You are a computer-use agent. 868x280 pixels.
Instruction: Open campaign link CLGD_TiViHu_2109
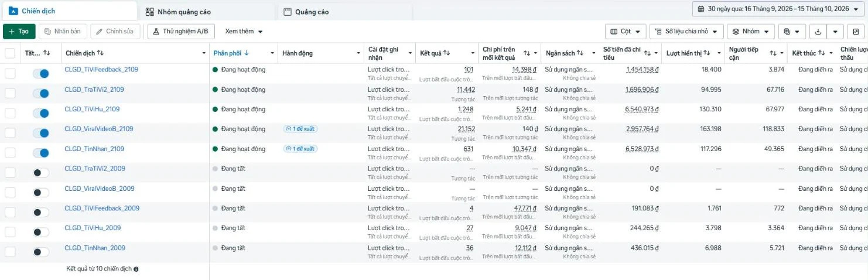tap(92, 109)
